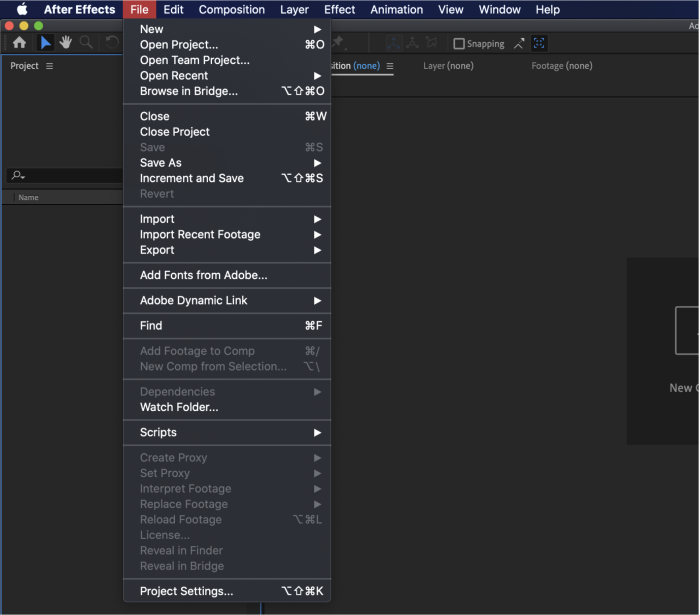This screenshot has width=700, height=615.
Task: Expand the Save As submenu
Action: 227,163
